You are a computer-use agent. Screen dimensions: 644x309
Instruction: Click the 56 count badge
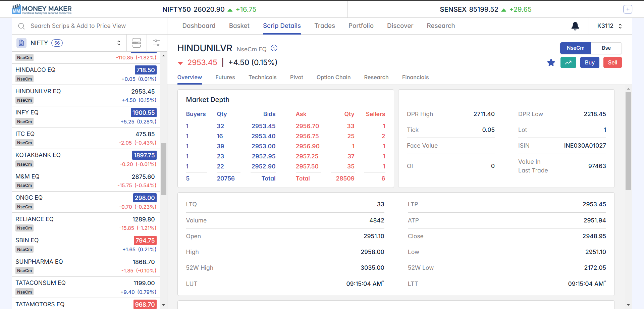click(57, 43)
